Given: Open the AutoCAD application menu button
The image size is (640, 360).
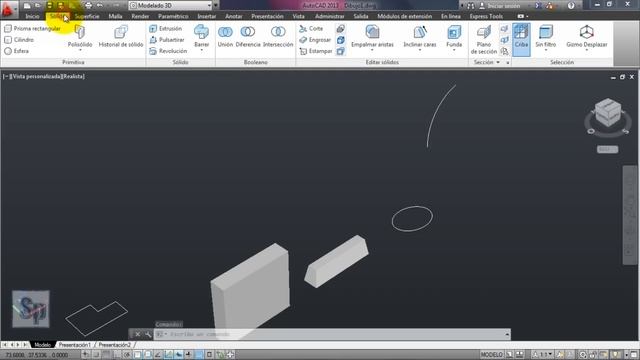Looking at the screenshot, I should [x=8, y=10].
